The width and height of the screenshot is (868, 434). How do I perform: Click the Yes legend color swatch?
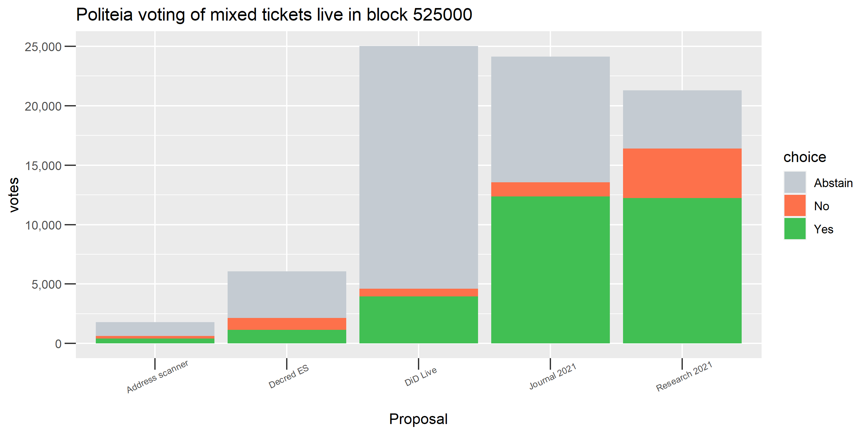pyautogui.click(x=795, y=229)
